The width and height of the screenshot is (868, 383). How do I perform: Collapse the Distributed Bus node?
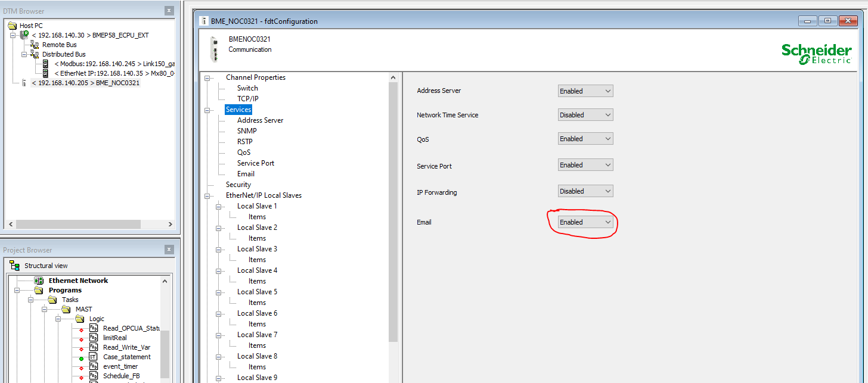pos(24,54)
